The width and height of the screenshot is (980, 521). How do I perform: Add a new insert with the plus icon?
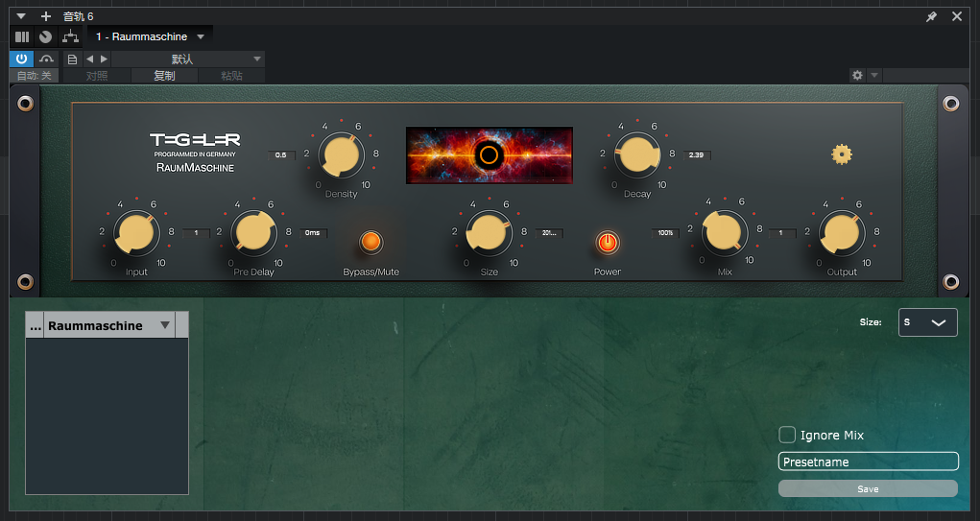pos(46,16)
